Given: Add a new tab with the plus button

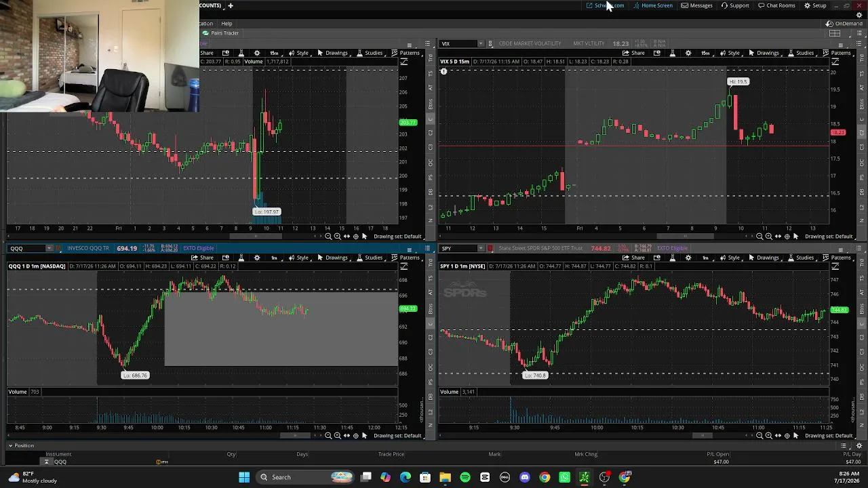Looking at the screenshot, I should pyautogui.click(x=230, y=5).
